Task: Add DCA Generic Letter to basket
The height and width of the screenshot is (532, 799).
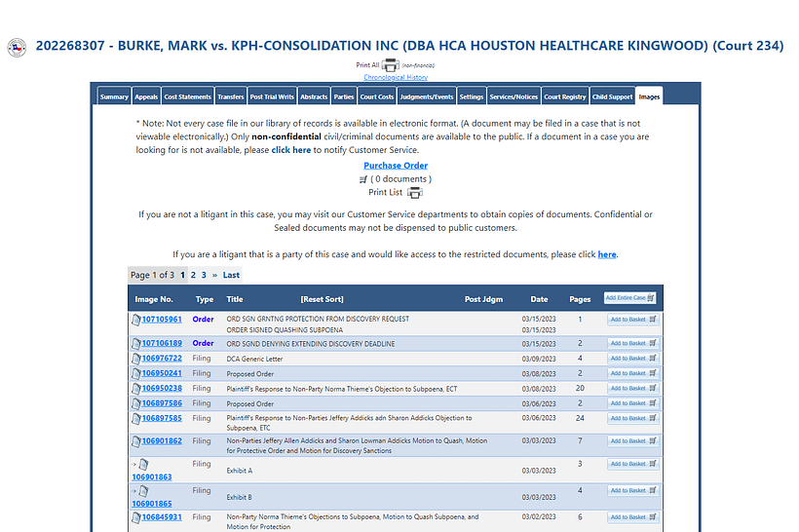Action: coord(633,359)
